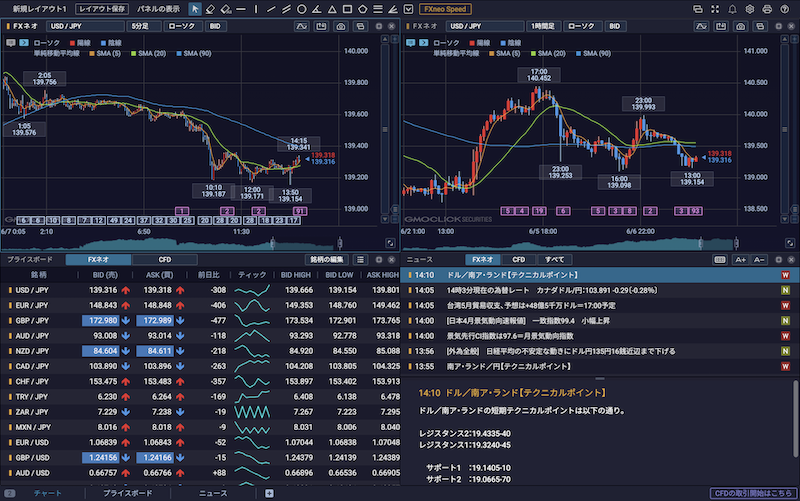Take snapshot of left chart with camera icon
The image size is (800, 501).
(341, 26)
